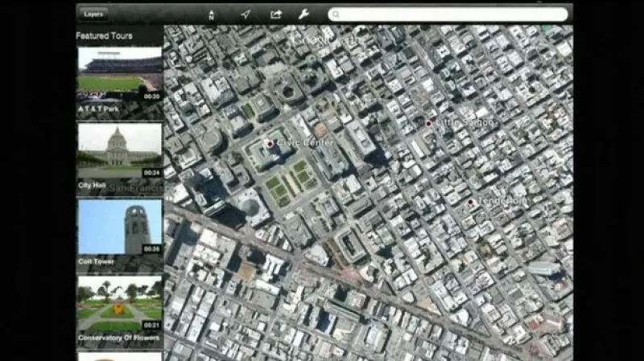Viewport: 644px width, 361px height.
Task: Click the Featured Tours heading
Action: (x=104, y=36)
